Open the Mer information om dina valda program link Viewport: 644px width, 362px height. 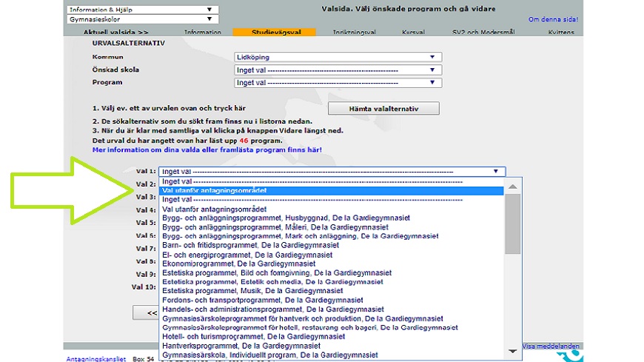pos(207,150)
